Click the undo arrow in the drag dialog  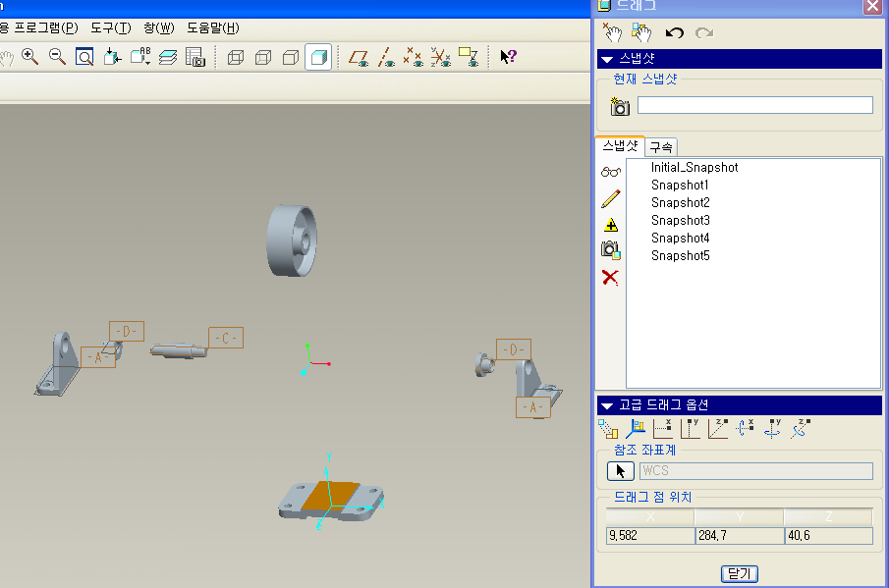(x=674, y=32)
